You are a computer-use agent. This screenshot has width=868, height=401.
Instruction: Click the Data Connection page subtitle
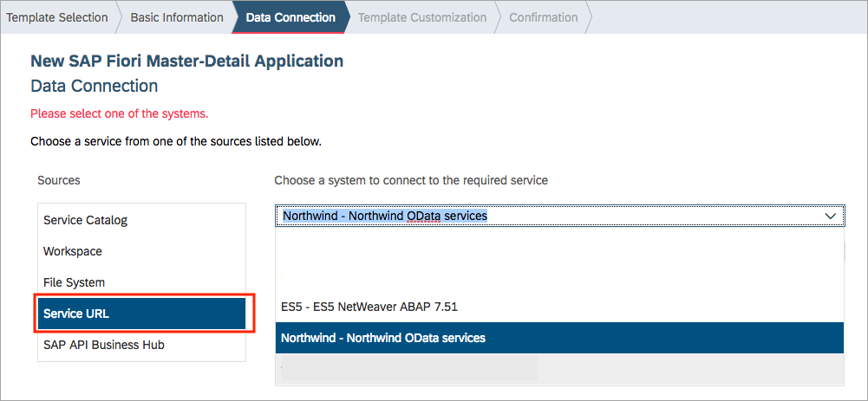tap(95, 87)
